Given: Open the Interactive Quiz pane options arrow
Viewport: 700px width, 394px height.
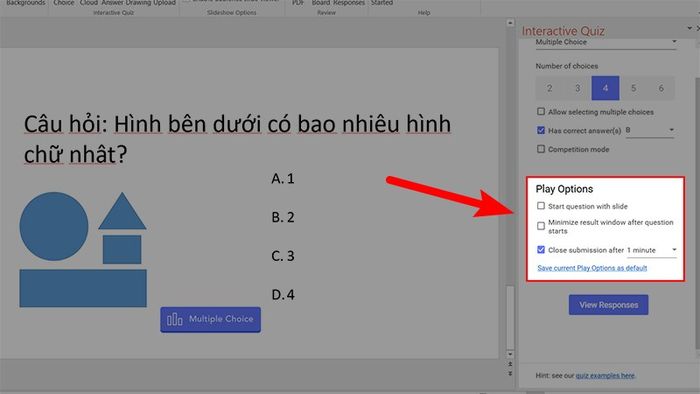Looking at the screenshot, I should pos(689,29).
